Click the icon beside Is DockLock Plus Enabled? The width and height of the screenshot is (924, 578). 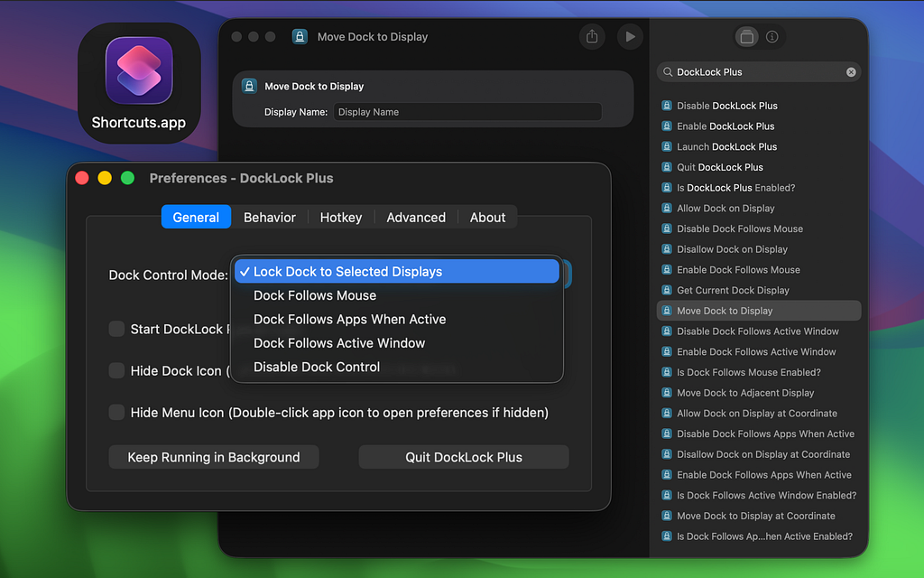click(667, 188)
